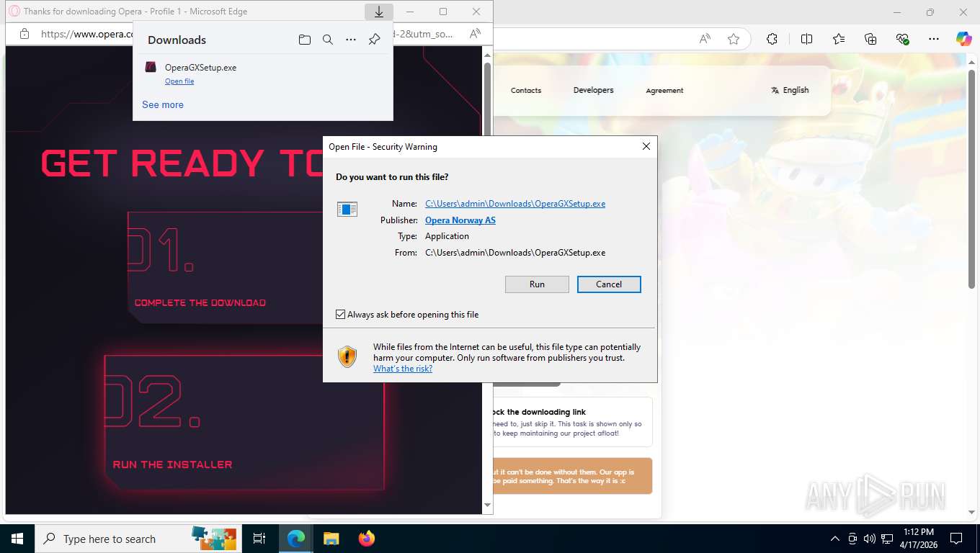Click the Open file link
The image size is (980, 553).
pyautogui.click(x=179, y=81)
